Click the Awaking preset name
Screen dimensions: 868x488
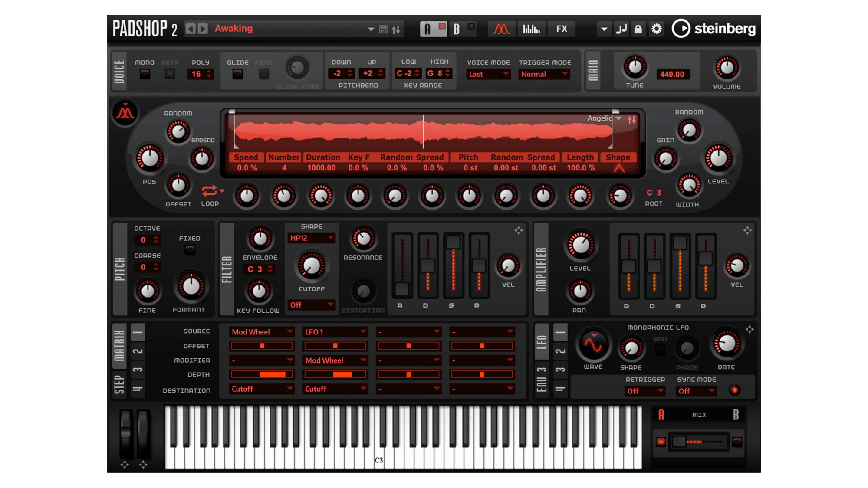(x=233, y=29)
